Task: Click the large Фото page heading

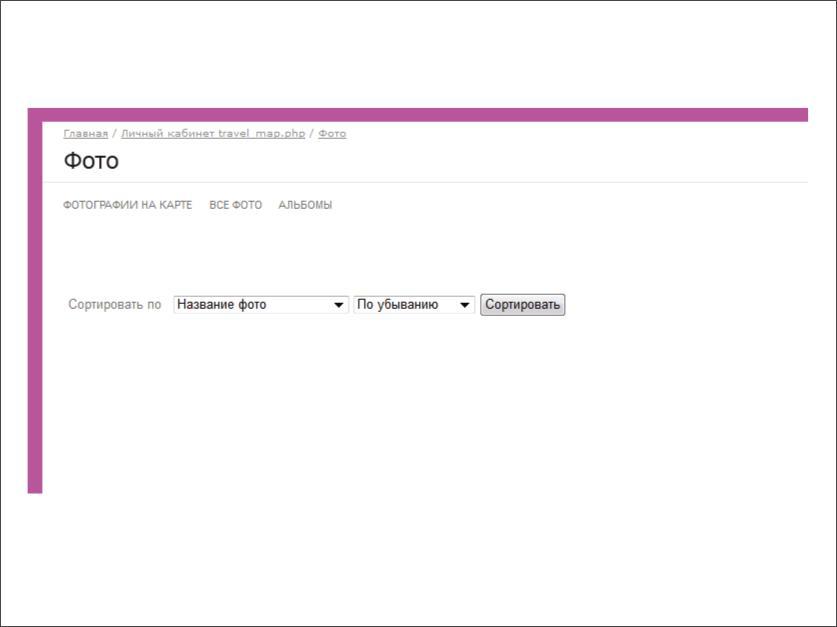Action: 91,161
